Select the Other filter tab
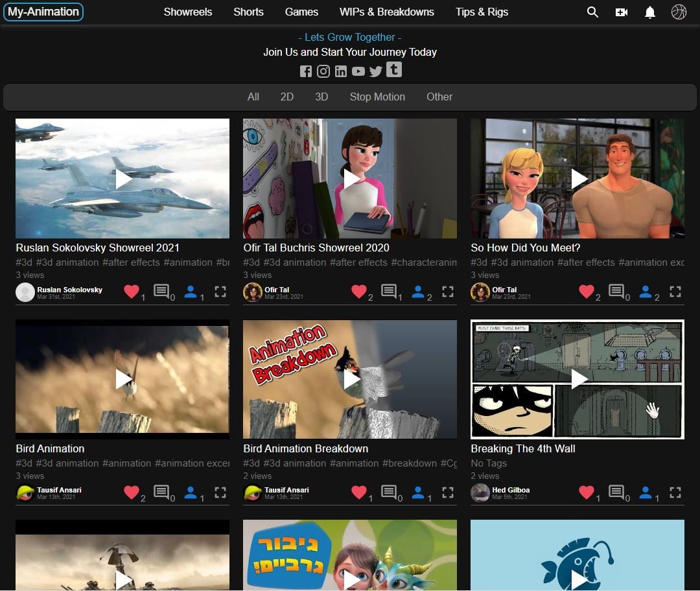700x591 pixels. 439,97
